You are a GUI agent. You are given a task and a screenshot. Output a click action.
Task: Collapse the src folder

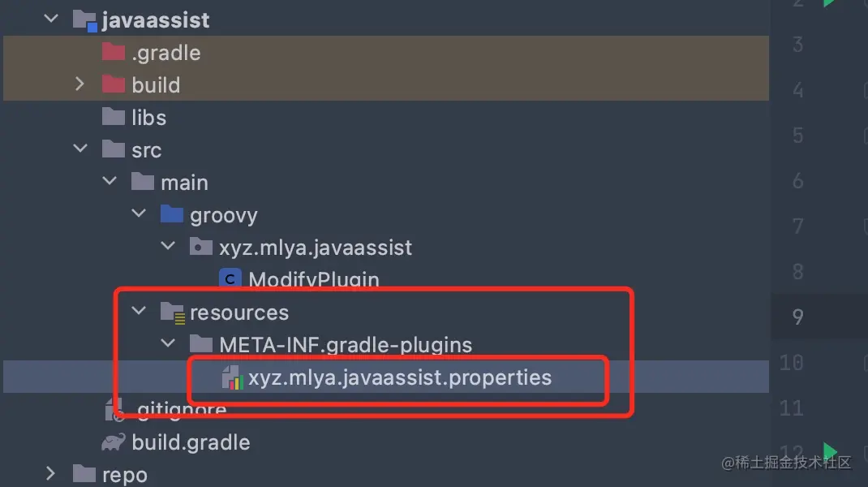coord(80,149)
